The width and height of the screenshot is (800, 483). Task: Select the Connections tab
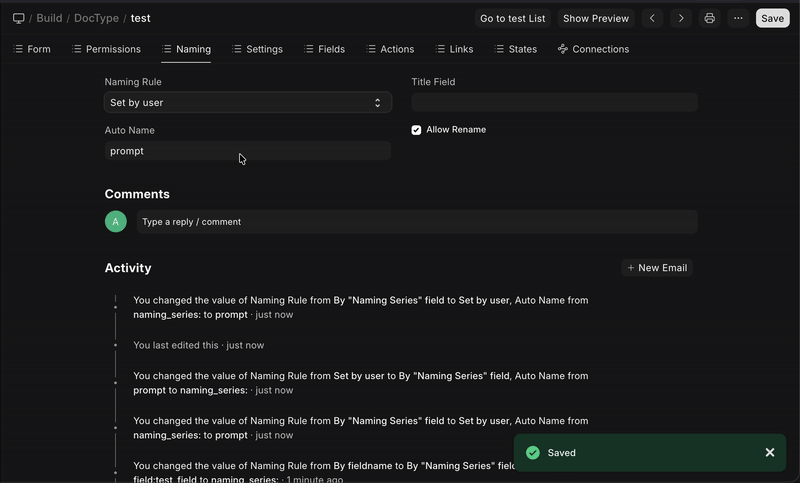[594, 49]
